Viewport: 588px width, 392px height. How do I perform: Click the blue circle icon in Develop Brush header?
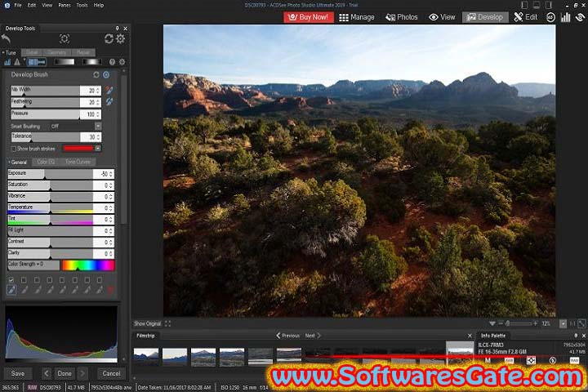pyautogui.click(x=106, y=74)
